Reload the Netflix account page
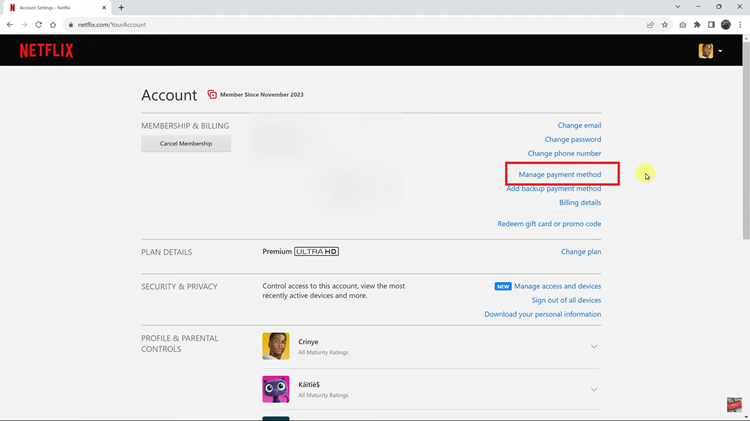750x421 pixels. [38, 24]
